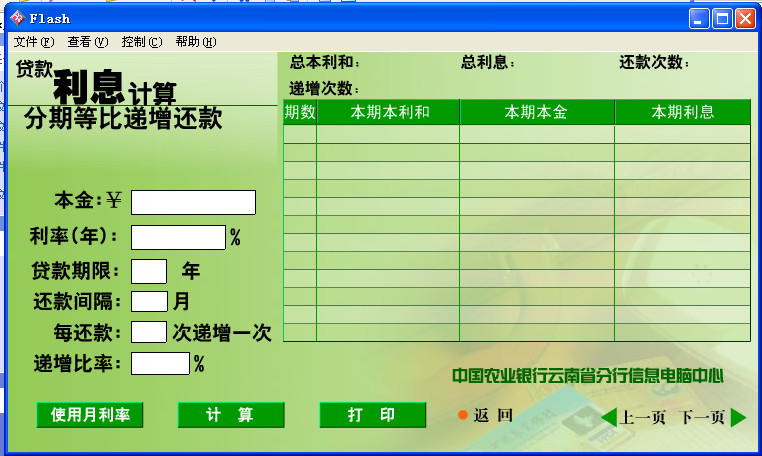This screenshot has height=456, width=762.
Task: Go to next page with 下一页
Action: pyautogui.click(x=702, y=417)
